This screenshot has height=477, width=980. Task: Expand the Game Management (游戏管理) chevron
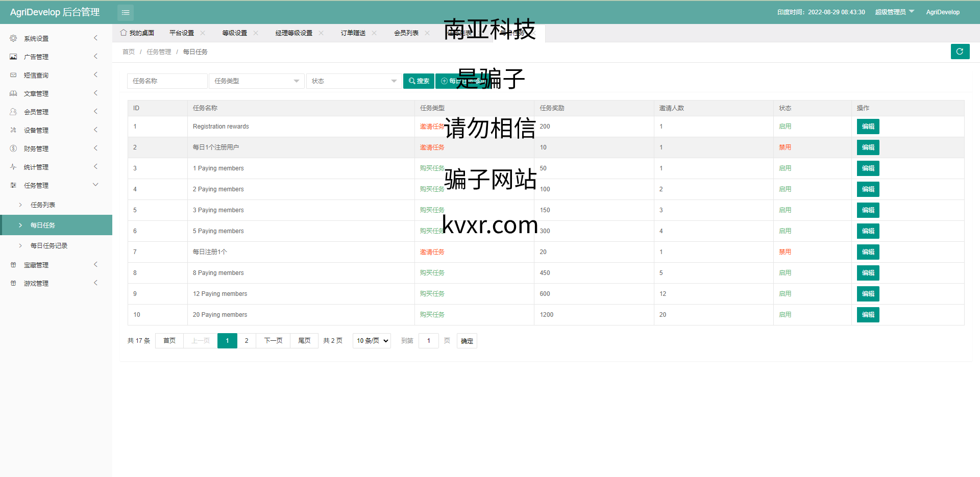(x=95, y=283)
